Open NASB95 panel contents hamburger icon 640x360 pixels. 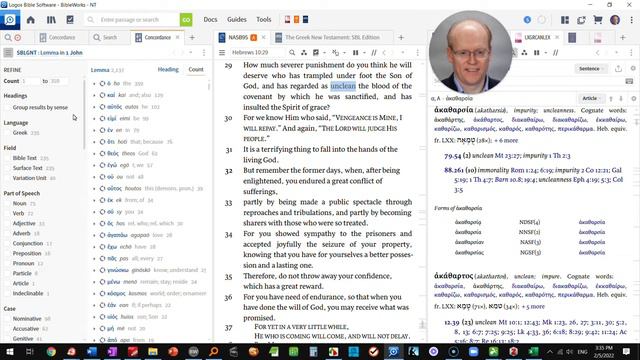tap(222, 53)
